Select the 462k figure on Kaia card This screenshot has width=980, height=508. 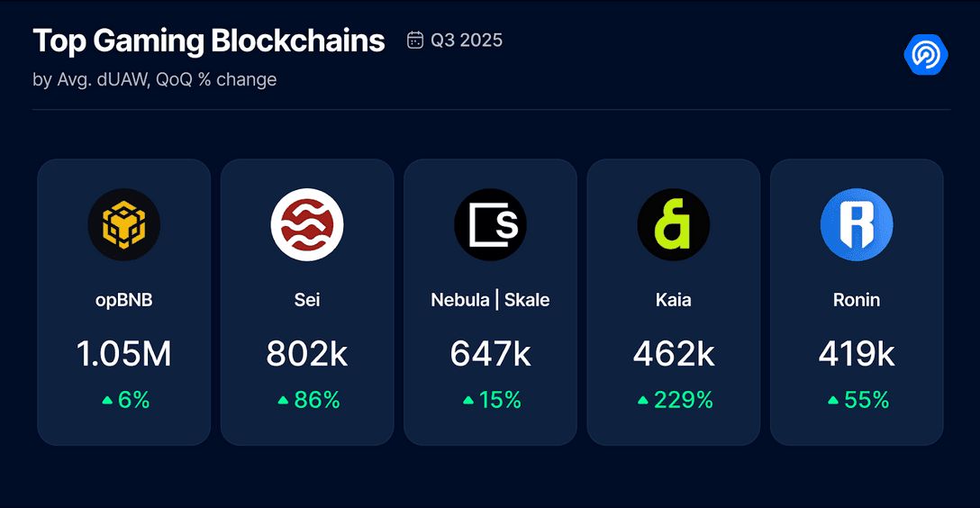coord(674,355)
